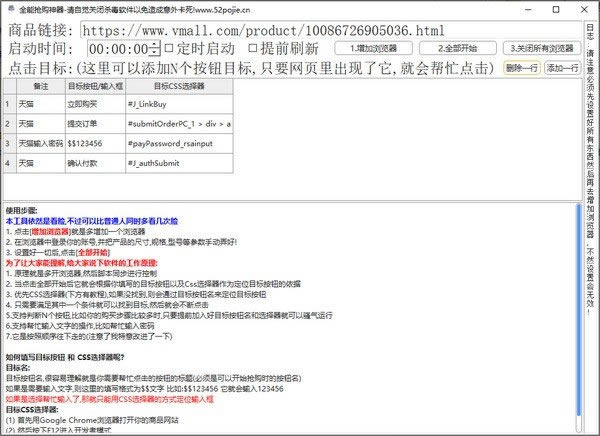Select the #J_LinkBuy selector cell
Image resolution: width=600 pixels, height=436 pixels.
[179, 104]
